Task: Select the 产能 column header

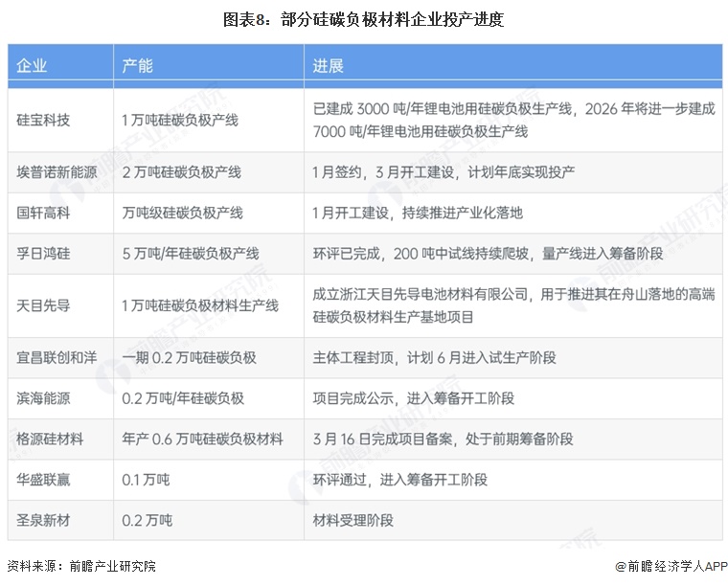Action: tap(209, 65)
